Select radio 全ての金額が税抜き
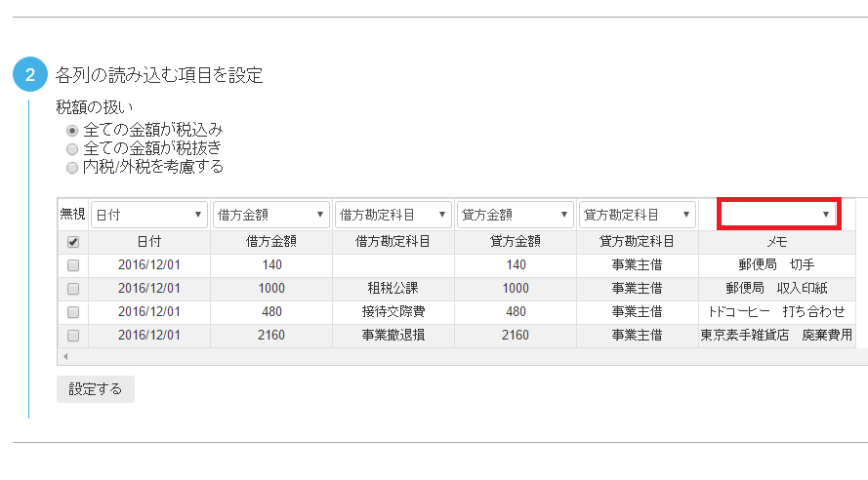Image resolution: width=868 pixels, height=480 pixels. [x=72, y=149]
